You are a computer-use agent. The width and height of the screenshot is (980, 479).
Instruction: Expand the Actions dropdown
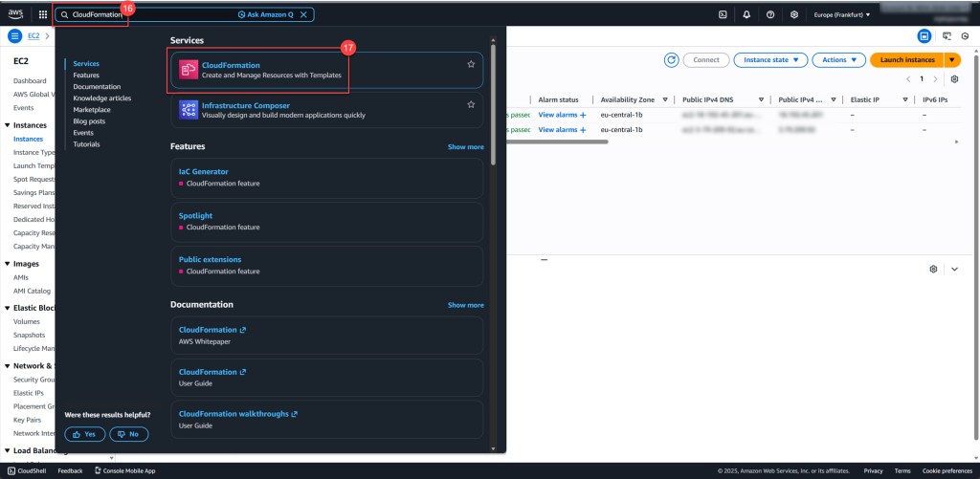[x=838, y=59]
